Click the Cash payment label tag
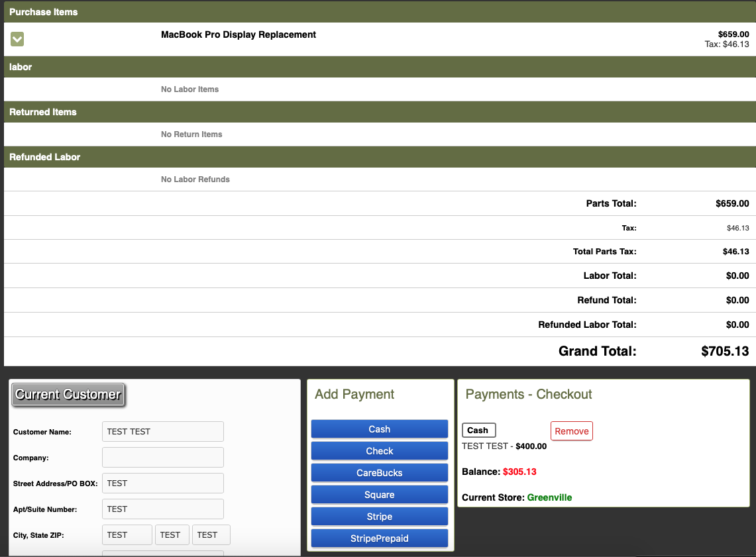Image resolution: width=756 pixels, height=557 pixels. pyautogui.click(x=478, y=430)
